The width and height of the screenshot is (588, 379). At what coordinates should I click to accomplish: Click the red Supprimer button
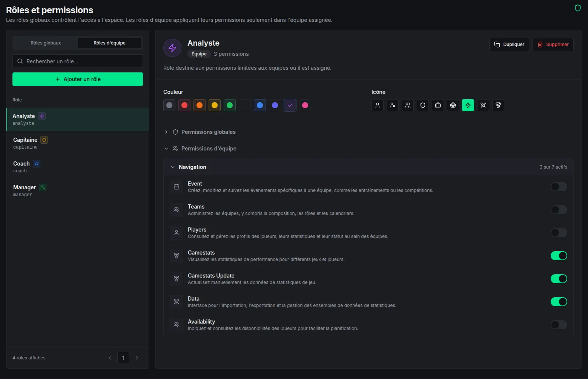tap(553, 44)
